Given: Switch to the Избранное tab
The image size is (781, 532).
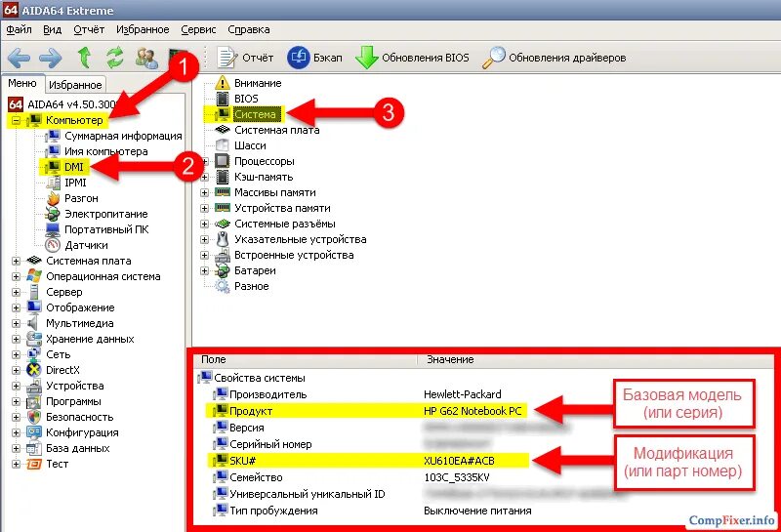Looking at the screenshot, I should tap(75, 85).
